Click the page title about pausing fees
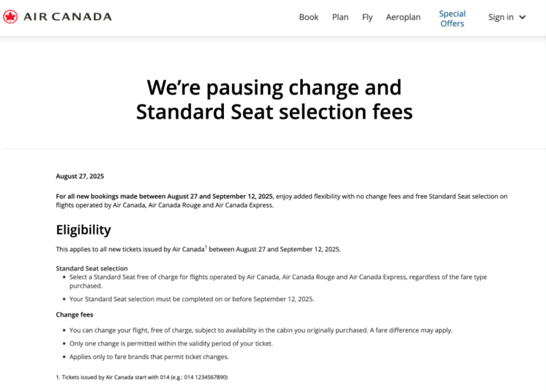546x392 pixels. (x=274, y=99)
